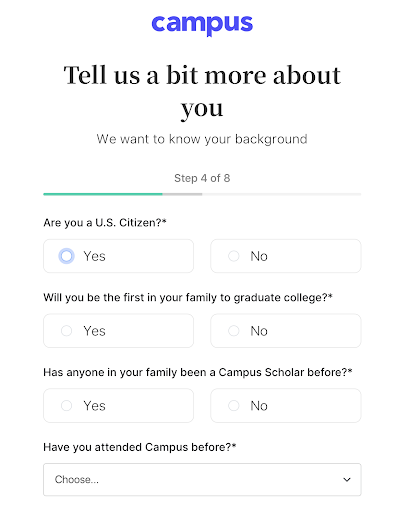The image size is (408, 512).
Task: Click the 'Have you attended Campus before?' label
Action: [140, 447]
